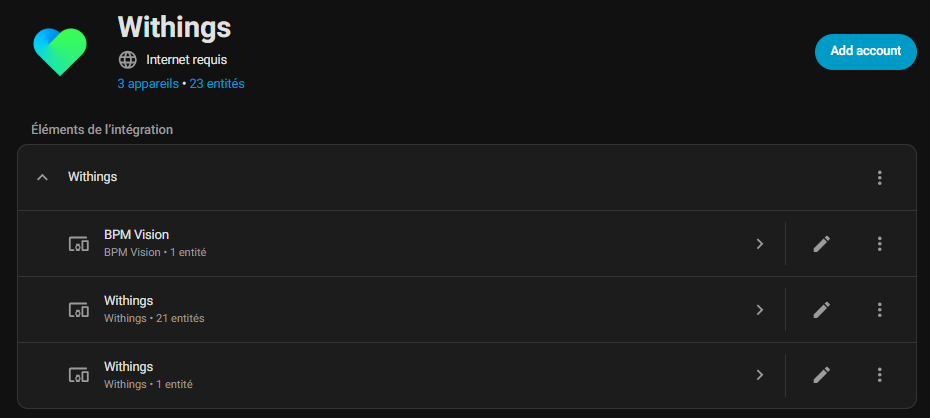Click the BPM Vision device icon

[78, 243]
